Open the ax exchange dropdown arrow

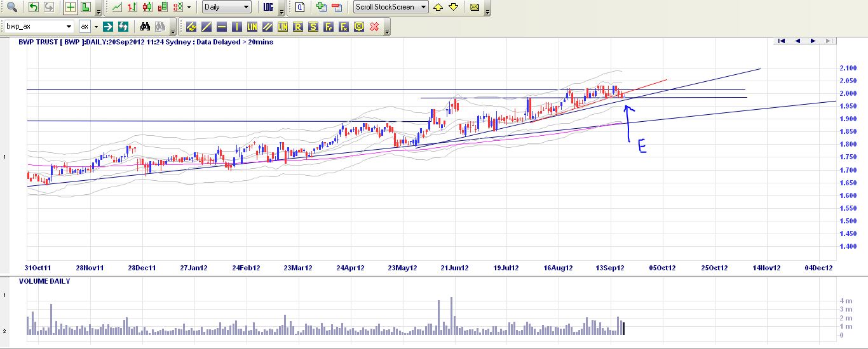pyautogui.click(x=96, y=27)
